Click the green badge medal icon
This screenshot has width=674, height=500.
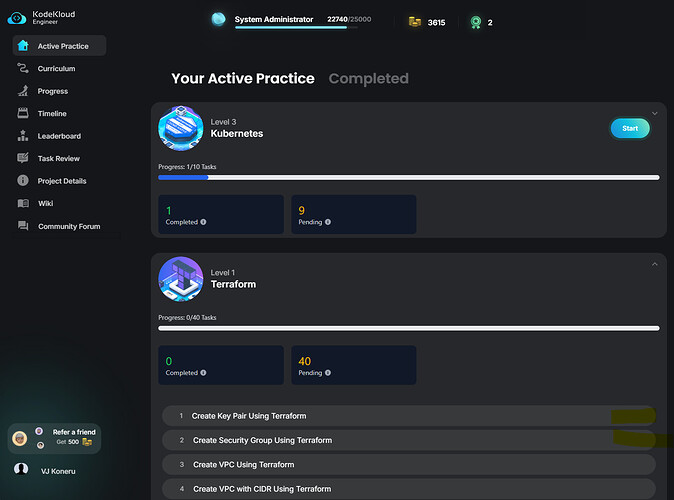475,22
